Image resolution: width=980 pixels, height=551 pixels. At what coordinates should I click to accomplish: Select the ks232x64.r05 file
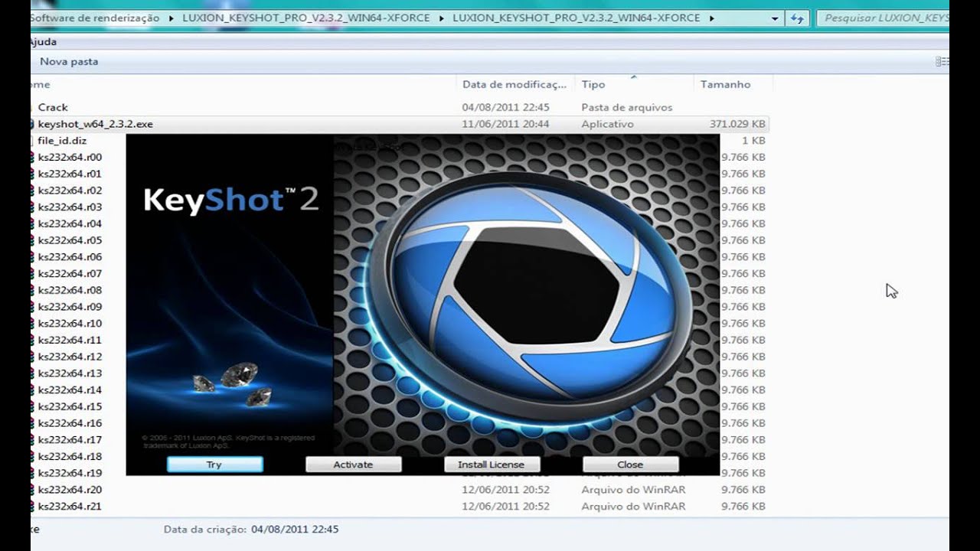pos(70,240)
